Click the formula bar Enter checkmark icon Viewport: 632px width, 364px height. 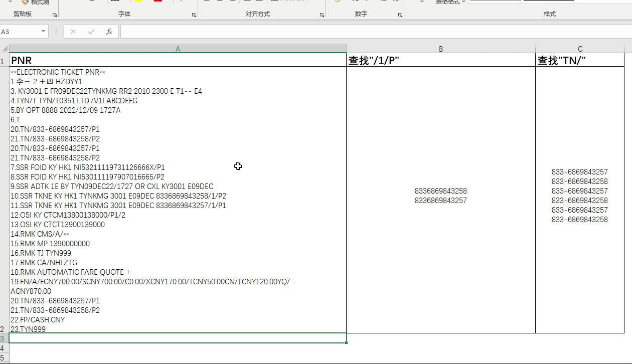pos(91,32)
